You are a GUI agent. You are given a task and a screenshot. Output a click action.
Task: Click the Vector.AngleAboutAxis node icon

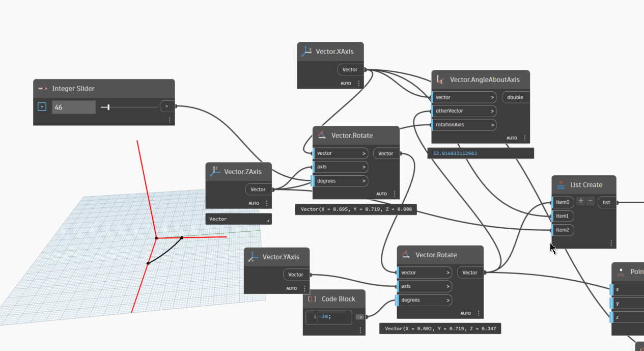tap(441, 80)
